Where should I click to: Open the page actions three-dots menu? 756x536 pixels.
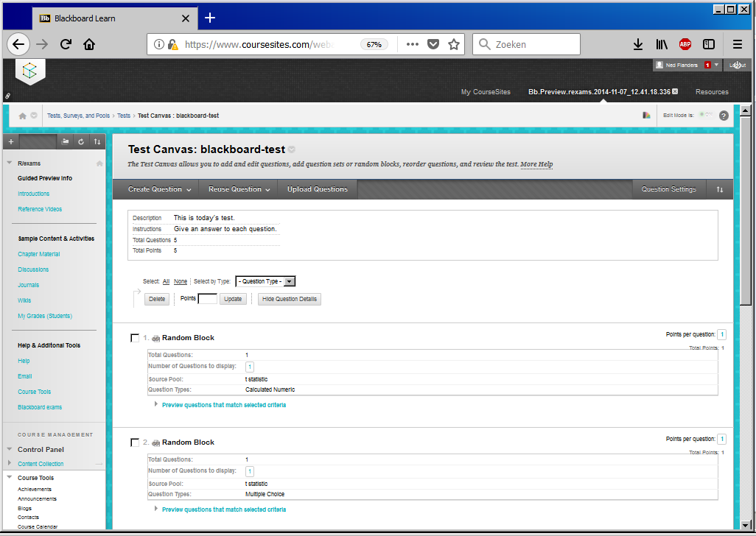coord(412,44)
